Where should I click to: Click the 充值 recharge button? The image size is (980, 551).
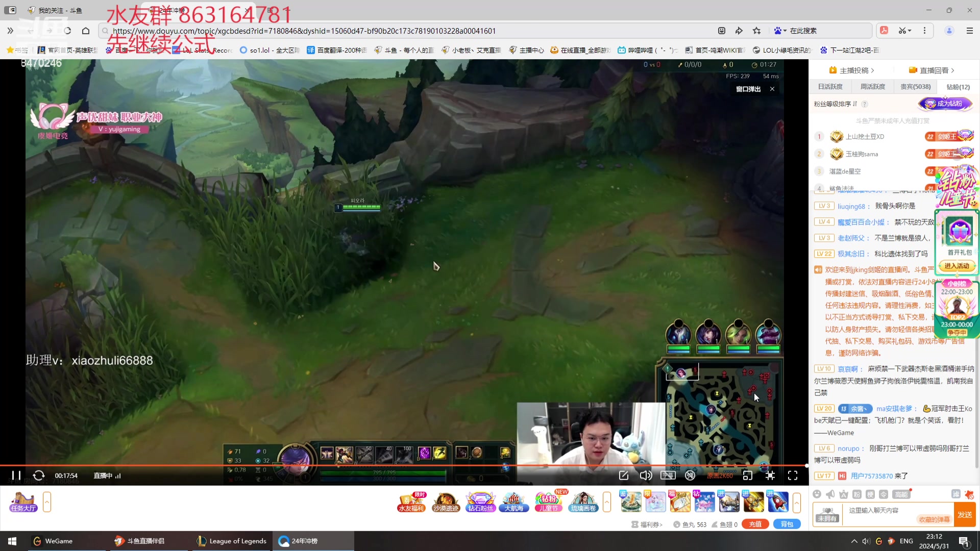755,524
